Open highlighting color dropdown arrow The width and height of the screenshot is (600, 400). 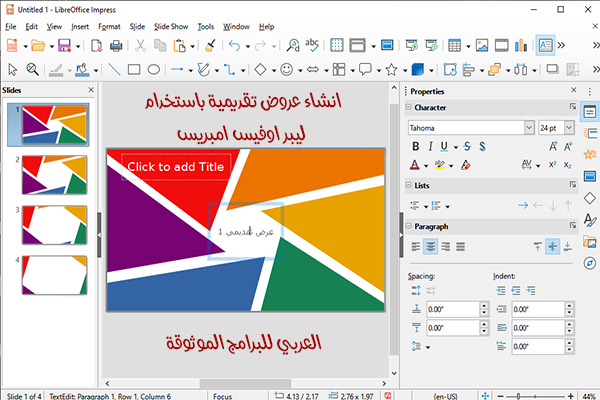pyautogui.click(x=451, y=166)
